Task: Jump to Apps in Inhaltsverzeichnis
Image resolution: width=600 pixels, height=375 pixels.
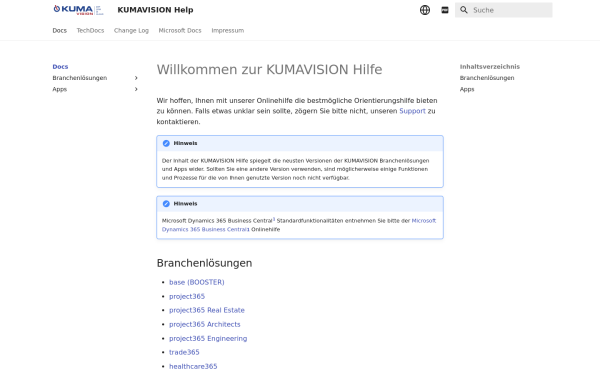Action: (467, 89)
